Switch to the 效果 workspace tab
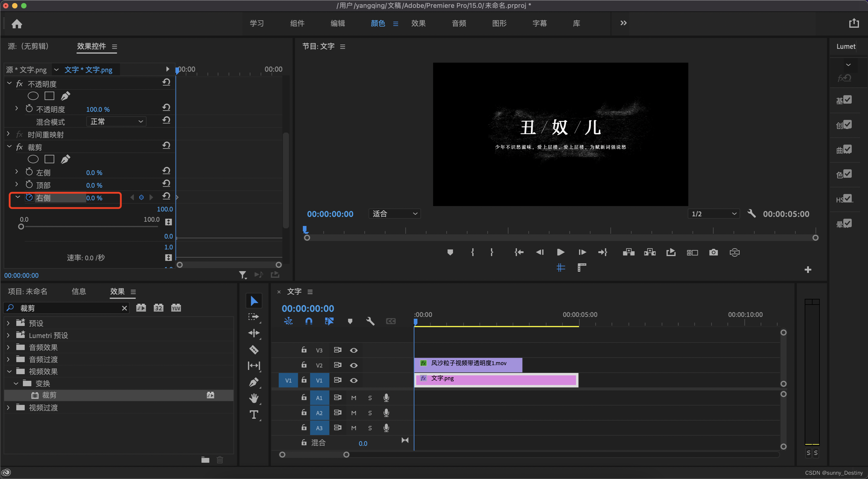 pyautogui.click(x=418, y=23)
